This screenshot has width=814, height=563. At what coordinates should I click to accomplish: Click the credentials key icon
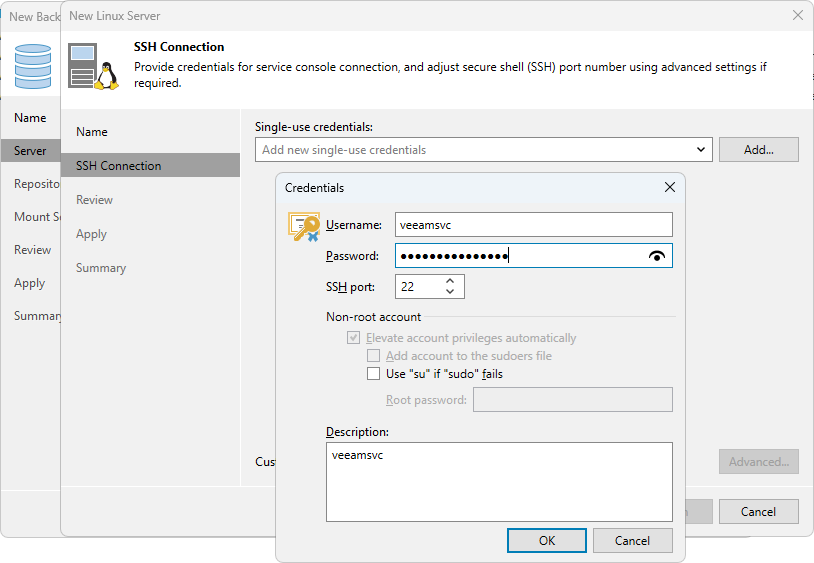(304, 227)
